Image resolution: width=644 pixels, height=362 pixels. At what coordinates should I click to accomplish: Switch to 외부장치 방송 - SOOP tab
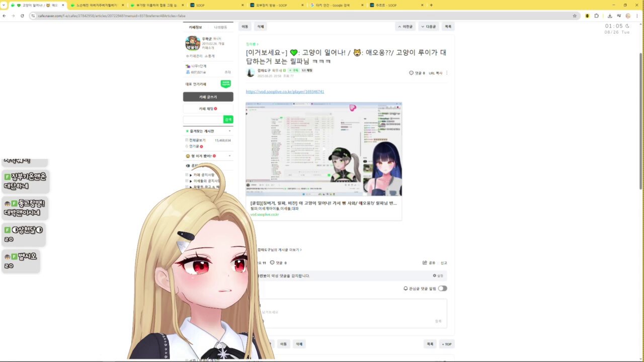pos(276,5)
